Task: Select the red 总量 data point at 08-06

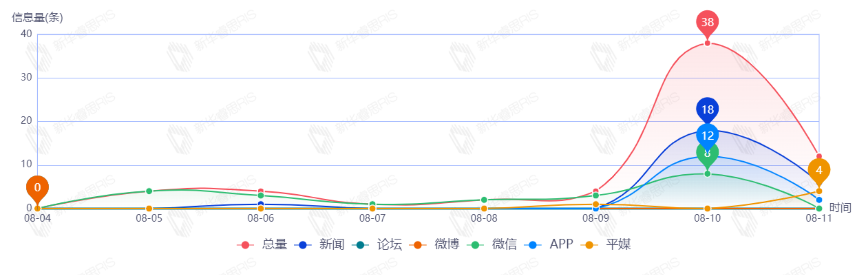Action: pos(261,191)
